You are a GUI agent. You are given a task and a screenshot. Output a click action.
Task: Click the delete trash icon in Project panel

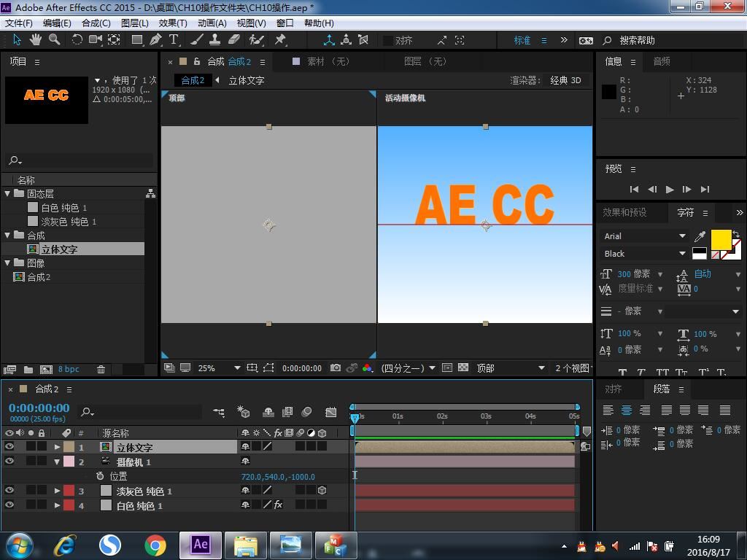pos(101,369)
